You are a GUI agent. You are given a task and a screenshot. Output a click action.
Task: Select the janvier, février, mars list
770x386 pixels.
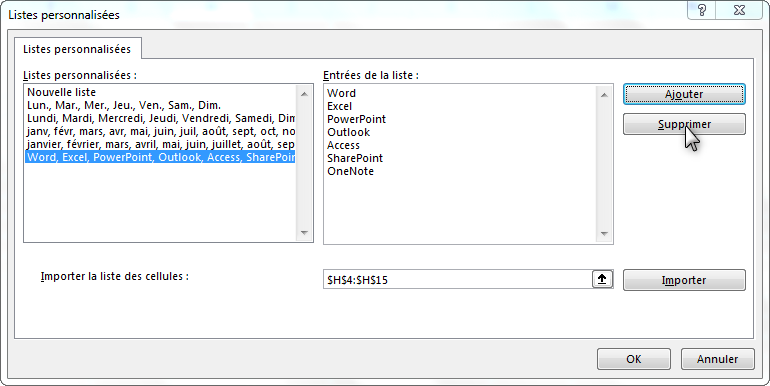pyautogui.click(x=160, y=144)
